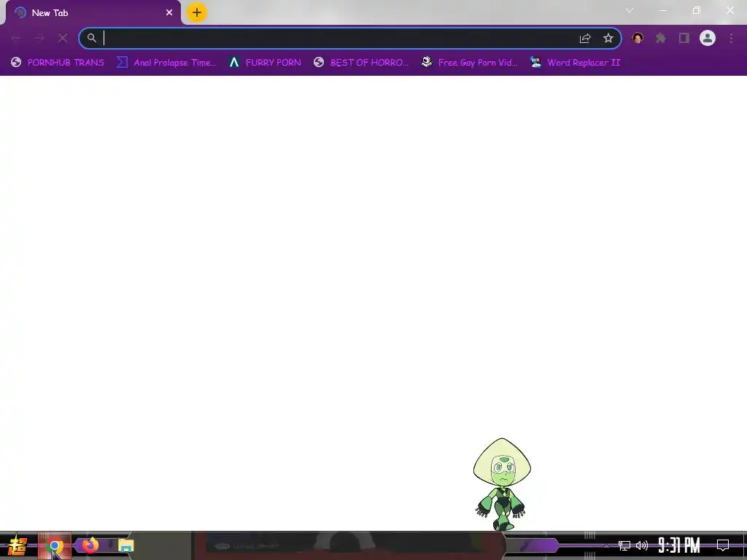Open the Word Replacer II bookmark
This screenshot has height=560, width=747.
tap(575, 63)
